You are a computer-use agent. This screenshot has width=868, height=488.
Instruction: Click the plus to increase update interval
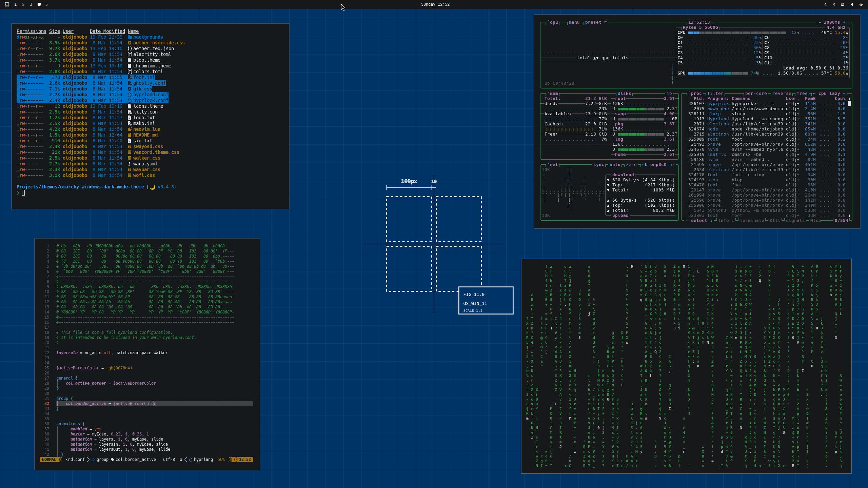point(844,22)
